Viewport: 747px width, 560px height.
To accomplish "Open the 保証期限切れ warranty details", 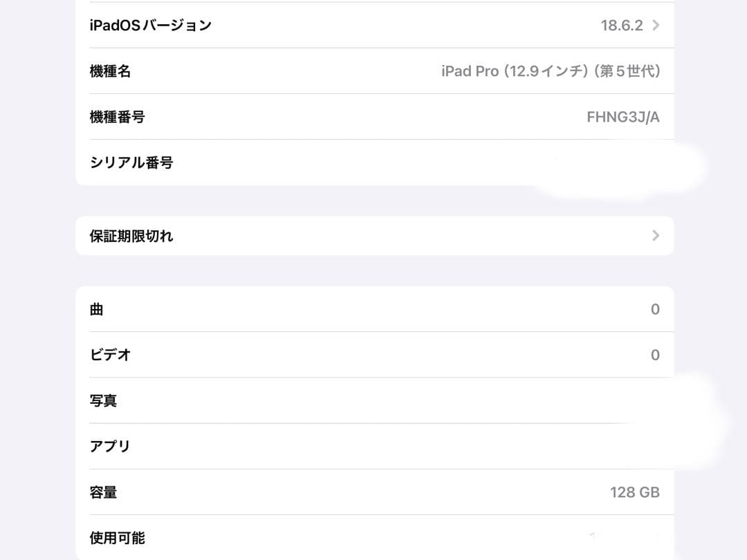I will pos(373,235).
